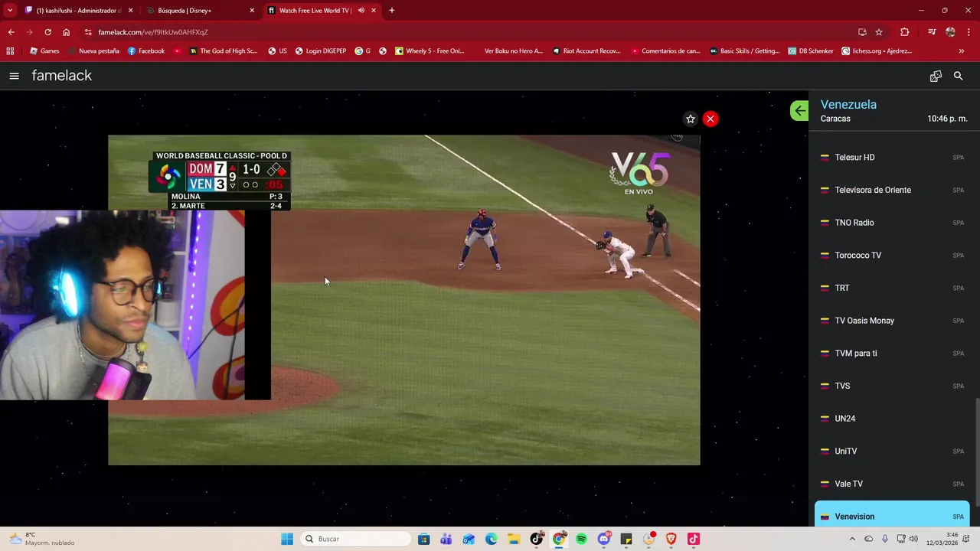Play the Torococo TV channel
Image resolution: width=980 pixels, height=551 pixels.
[892, 255]
